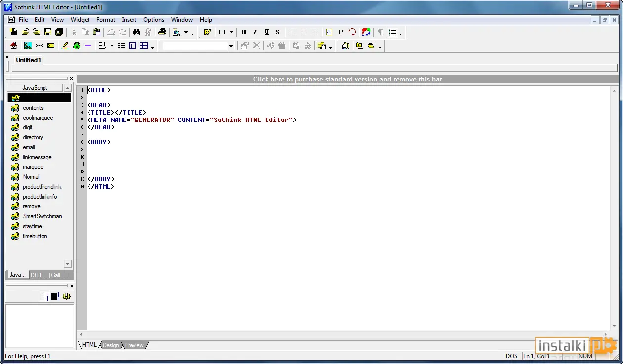Click the Preview in browser magnifier icon
623x364 pixels.
tap(177, 32)
